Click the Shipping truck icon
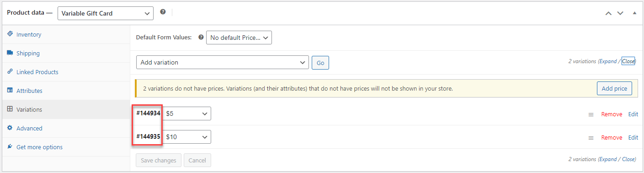 (10, 53)
